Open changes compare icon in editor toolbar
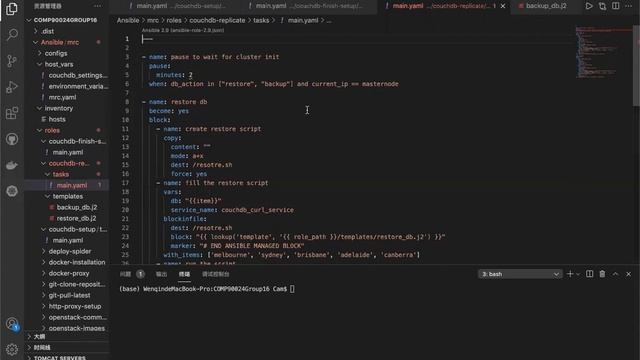Viewport: 640px width, 360px height. [602, 6]
